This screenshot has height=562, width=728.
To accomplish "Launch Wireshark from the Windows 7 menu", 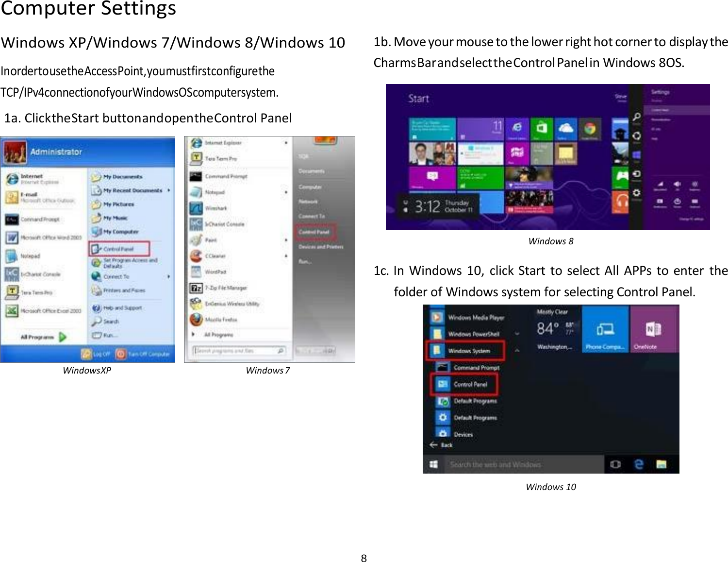I will coord(209,208).
